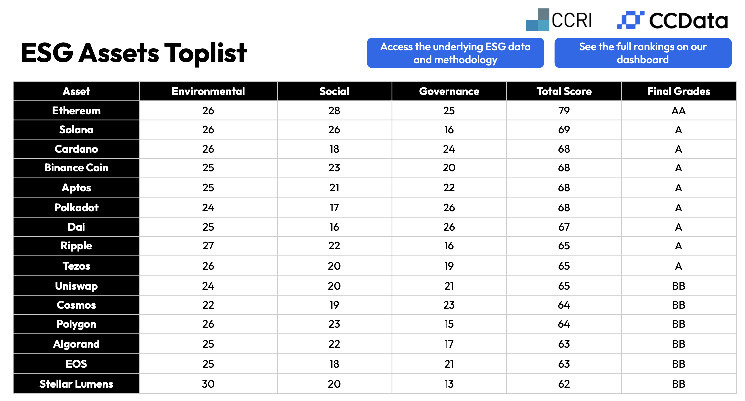Click the Solana asset cell
The image size is (745, 401).
tap(76, 129)
